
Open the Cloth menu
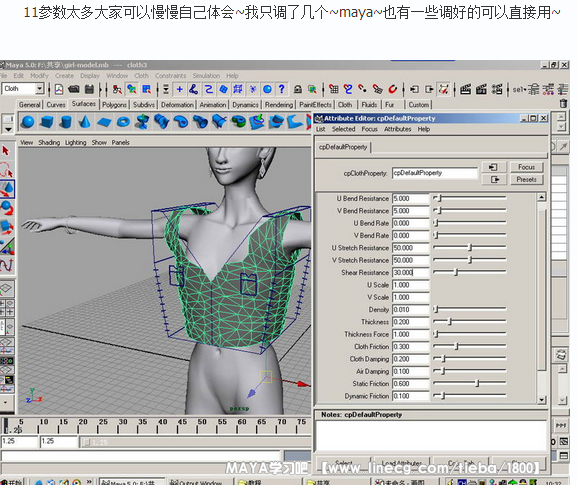pyautogui.click(x=141, y=75)
